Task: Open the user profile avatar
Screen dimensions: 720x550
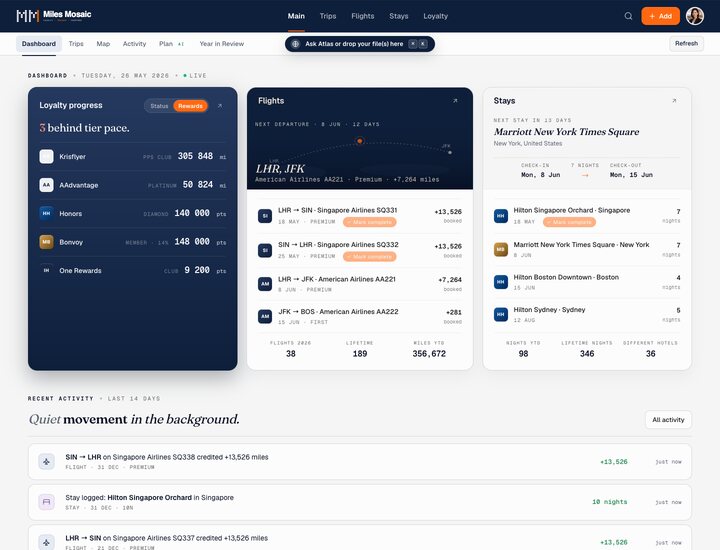Action: (x=695, y=16)
